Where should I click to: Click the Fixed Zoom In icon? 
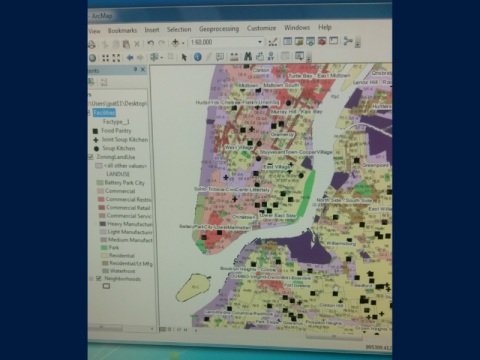tap(105, 58)
